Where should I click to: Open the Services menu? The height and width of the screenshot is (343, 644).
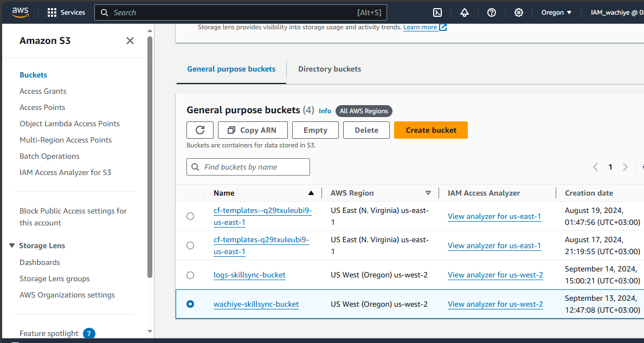[x=66, y=12]
